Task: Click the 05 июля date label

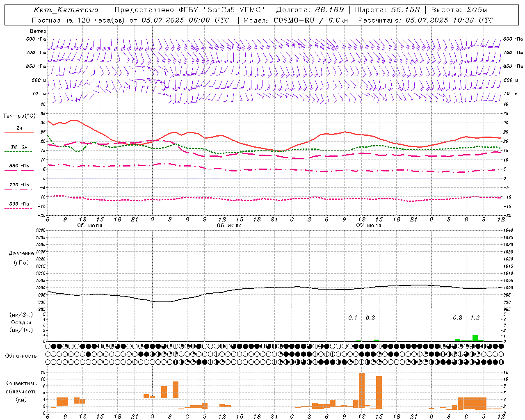Action: point(90,226)
